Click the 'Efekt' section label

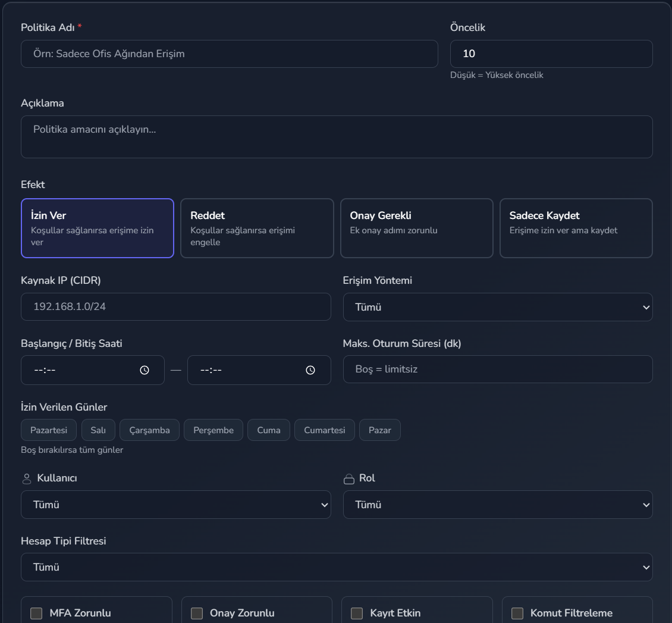click(x=33, y=184)
